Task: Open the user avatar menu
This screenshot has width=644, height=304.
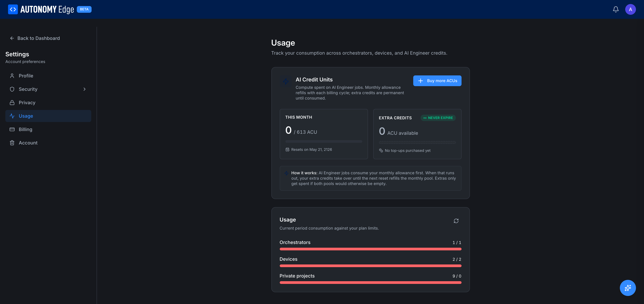Action: pos(630,9)
